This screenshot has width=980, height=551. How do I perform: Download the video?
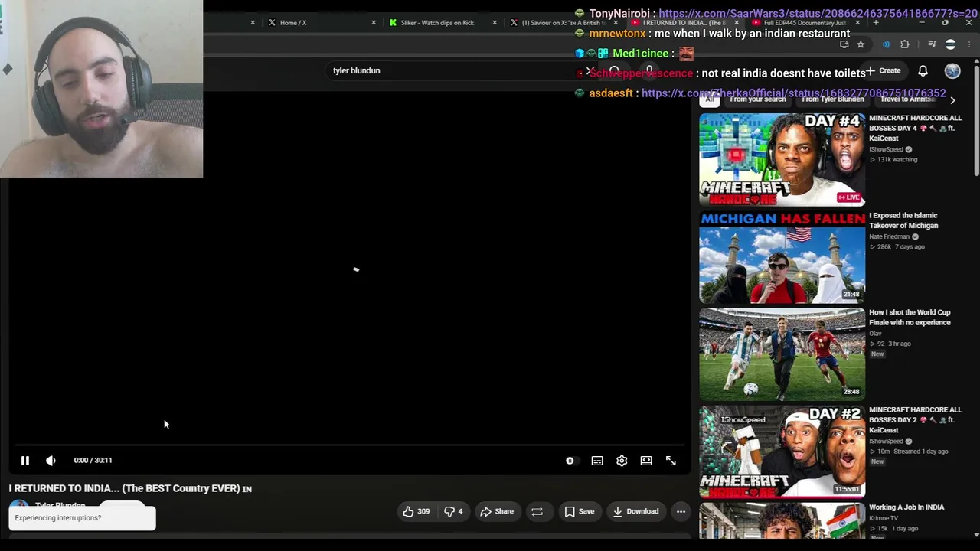635,511
